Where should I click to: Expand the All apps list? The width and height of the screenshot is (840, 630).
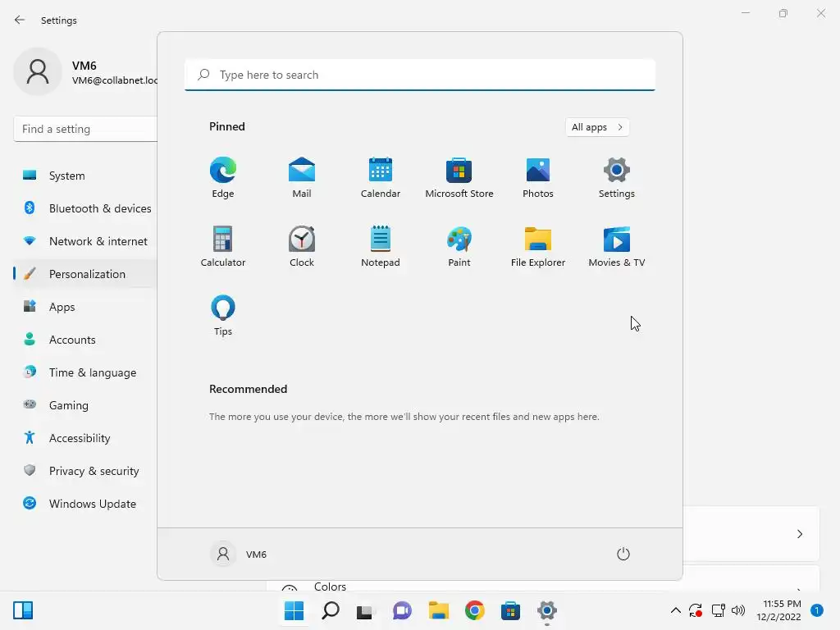tap(597, 127)
